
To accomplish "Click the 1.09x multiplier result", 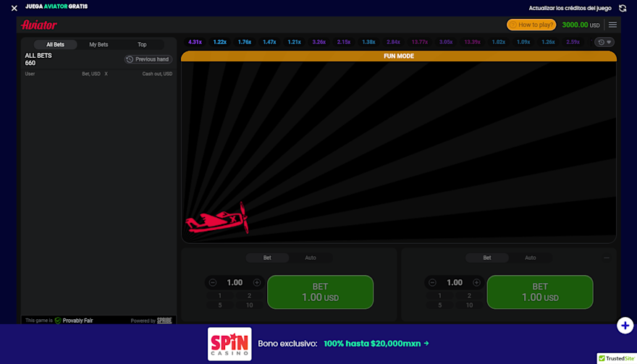I will click(x=523, y=42).
